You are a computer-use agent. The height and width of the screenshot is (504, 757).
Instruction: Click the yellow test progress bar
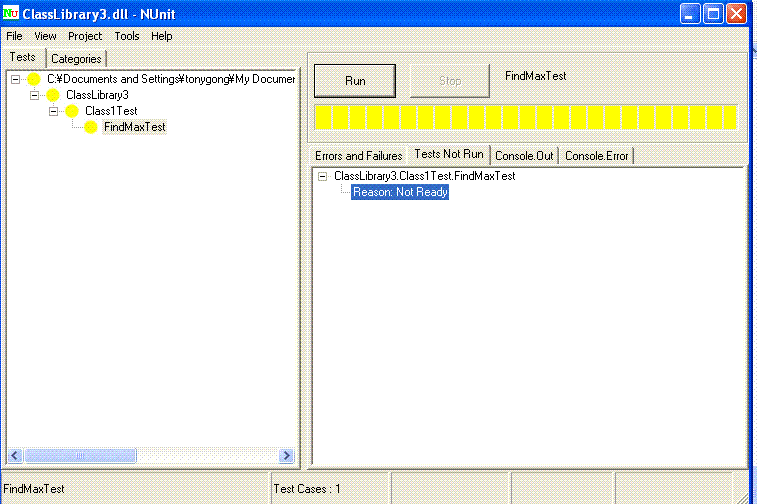(x=526, y=118)
